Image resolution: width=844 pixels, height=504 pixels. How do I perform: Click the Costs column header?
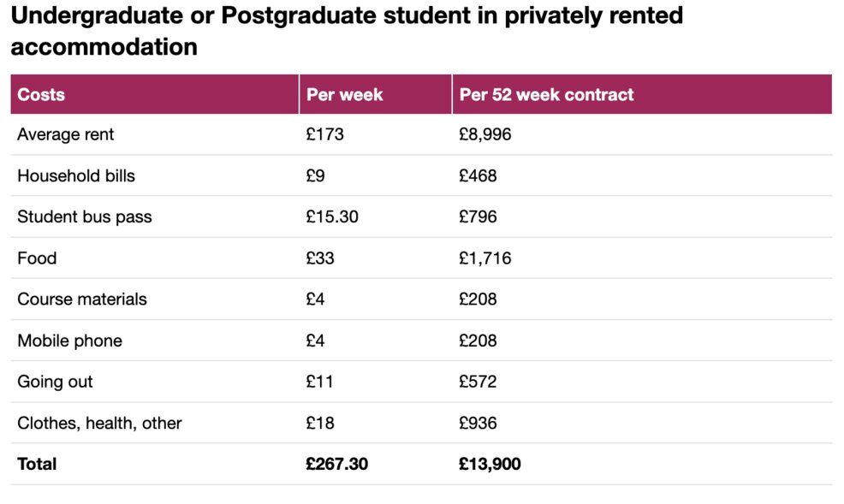[41, 94]
